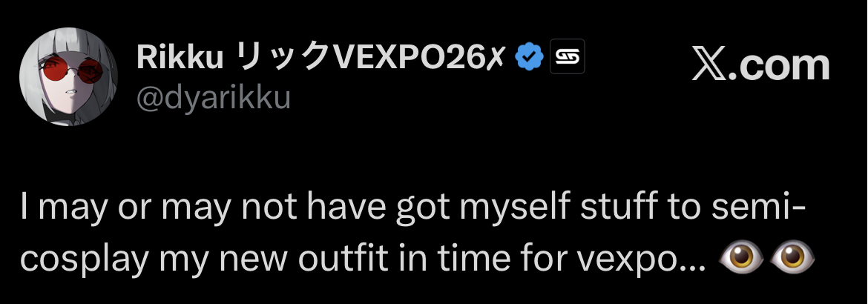Click the small slanted x after VEXPO26
868x304 pixels.
[x=494, y=57]
